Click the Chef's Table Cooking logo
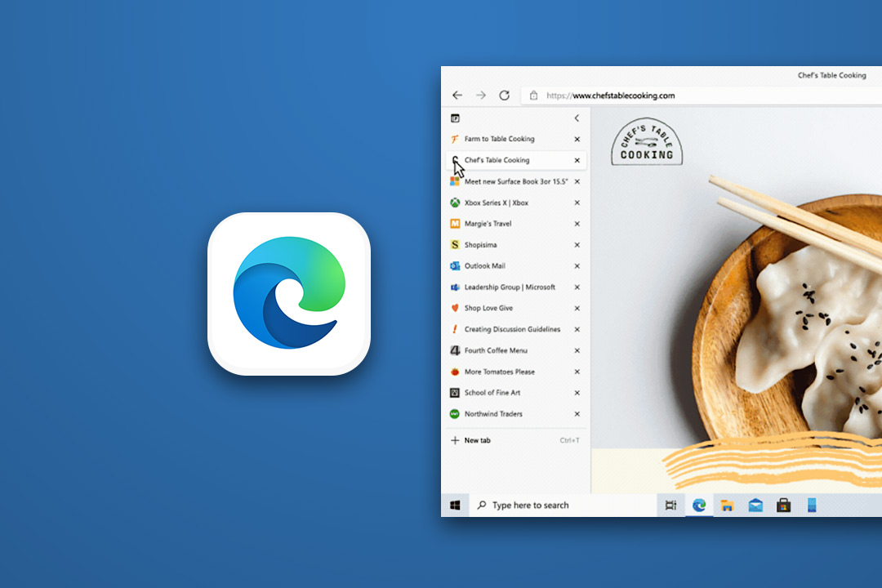Screen dimensions: 882x588 point(647,142)
